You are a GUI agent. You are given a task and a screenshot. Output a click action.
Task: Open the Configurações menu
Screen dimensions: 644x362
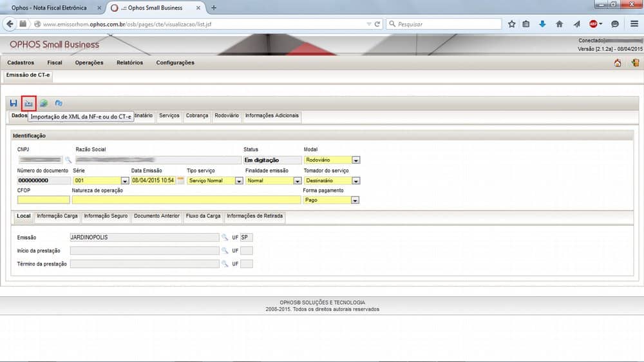pyautogui.click(x=175, y=62)
